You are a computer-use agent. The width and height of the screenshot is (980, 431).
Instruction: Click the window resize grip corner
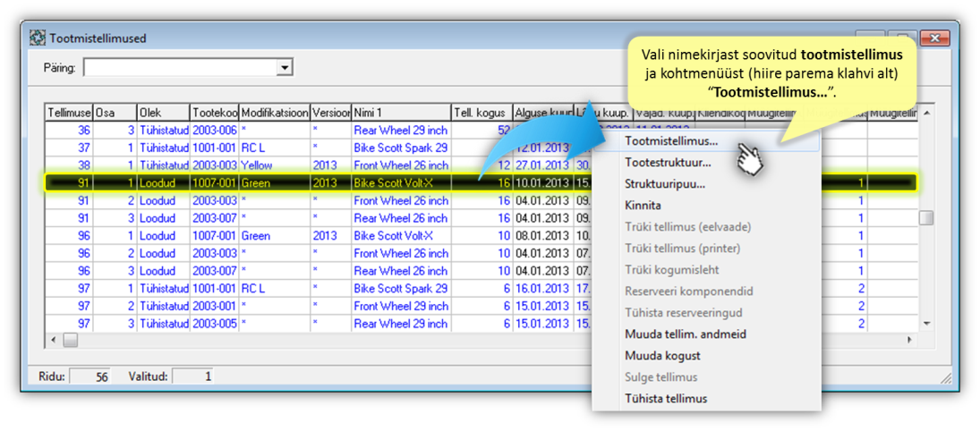coord(946,378)
